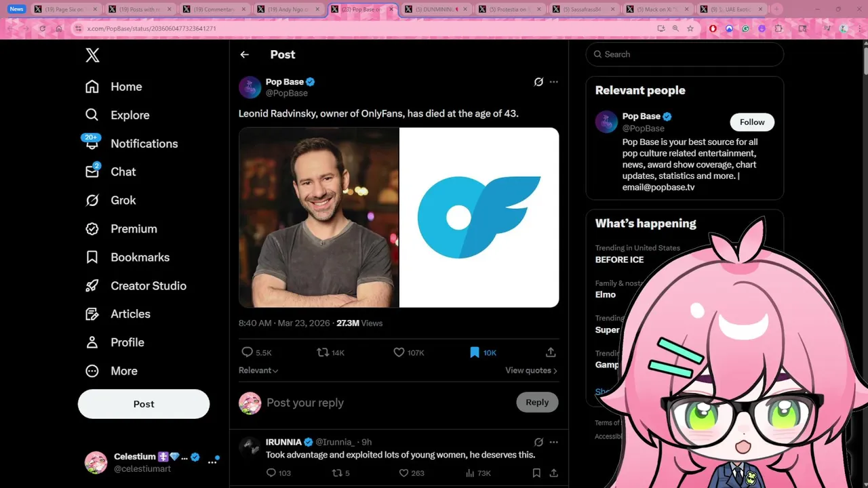This screenshot has width=868, height=488.
Task: Open Bookmarks in sidebar
Action: click(127, 258)
